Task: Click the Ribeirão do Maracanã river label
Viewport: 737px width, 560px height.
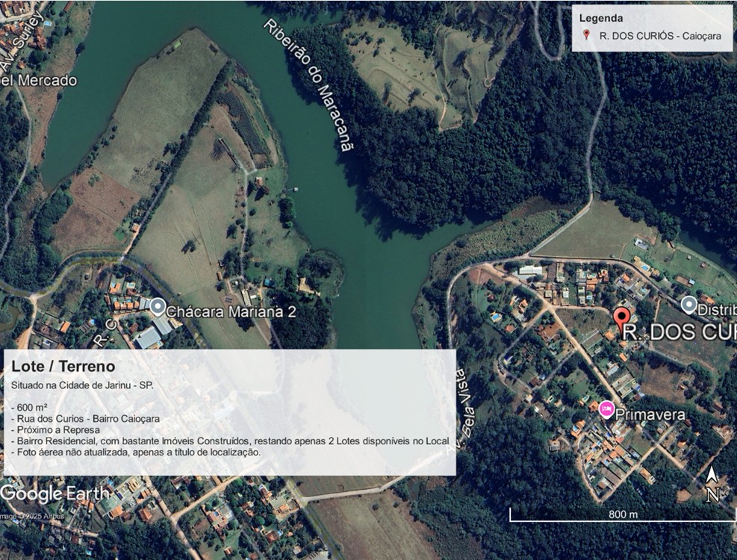Action: [308, 84]
